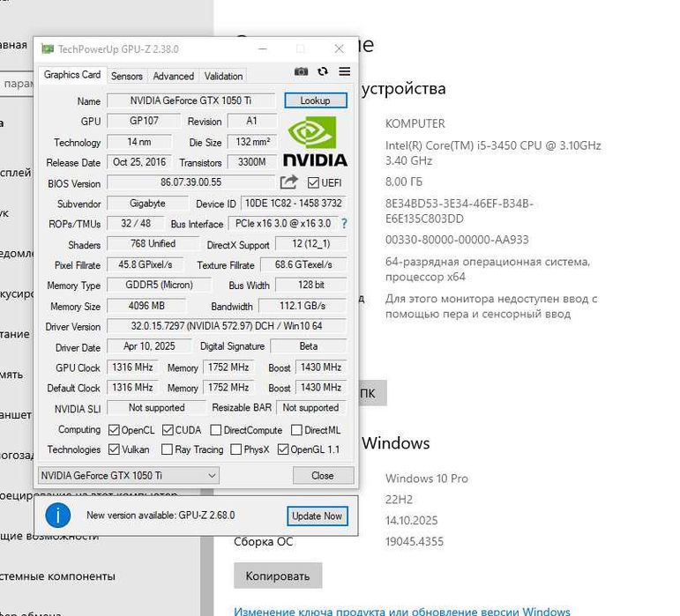Toggle the OpenGL 1.1 checkbox

[283, 449]
